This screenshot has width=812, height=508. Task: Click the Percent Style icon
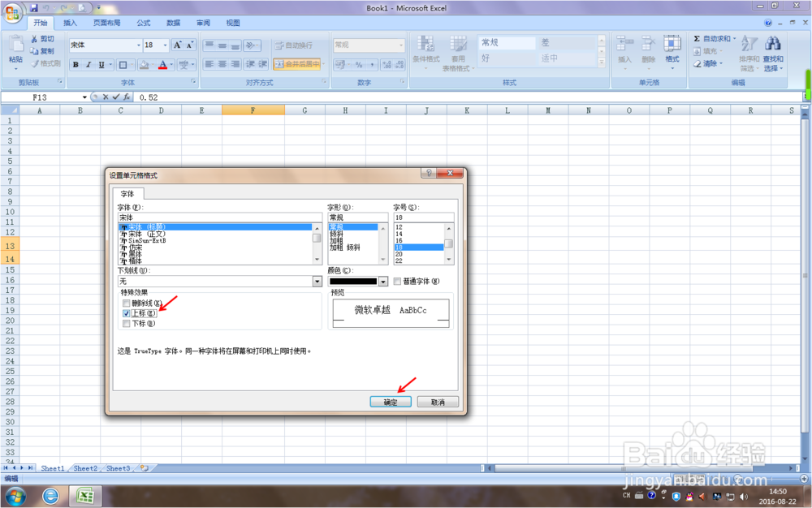[358, 65]
